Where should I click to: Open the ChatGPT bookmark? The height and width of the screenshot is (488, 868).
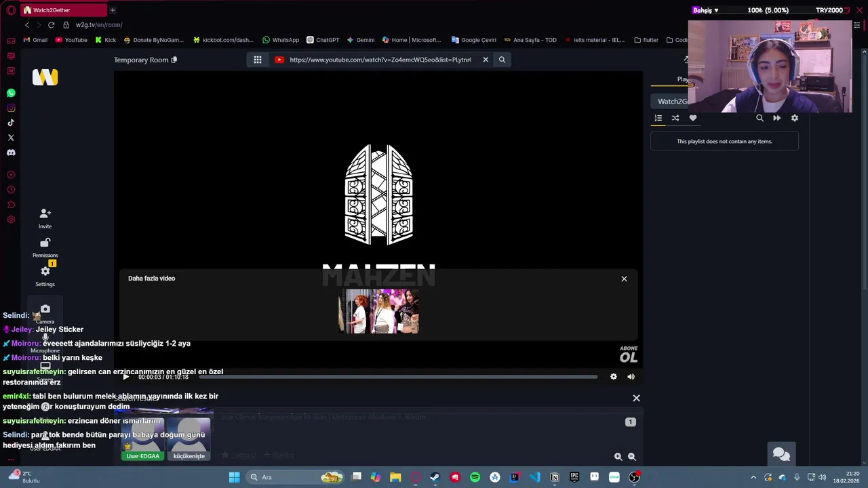point(323,40)
